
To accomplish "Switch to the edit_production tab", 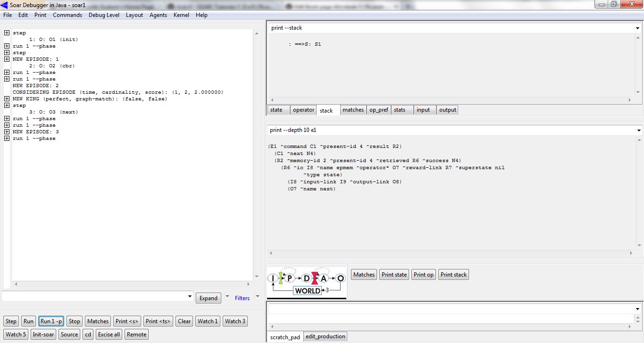I will point(326,336).
